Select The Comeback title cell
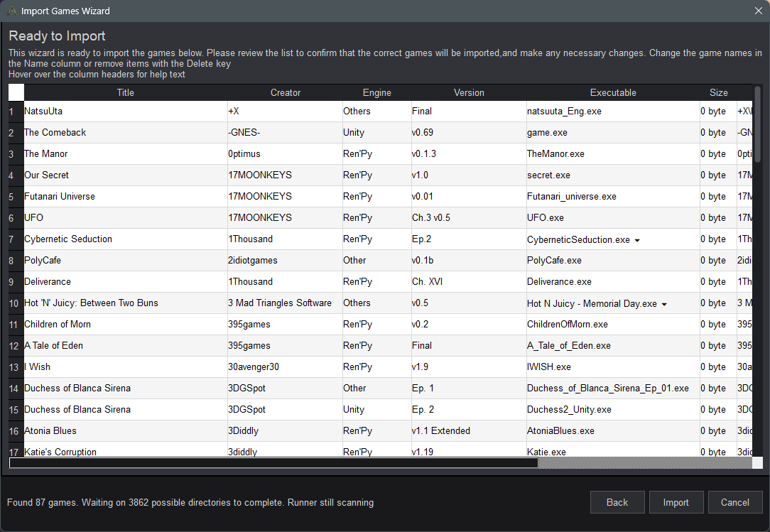The width and height of the screenshot is (770, 532). pos(126,133)
